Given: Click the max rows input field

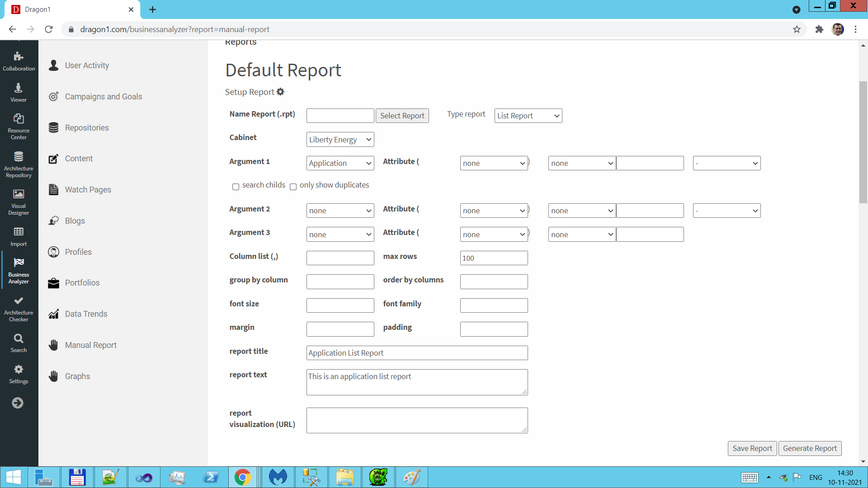Looking at the screenshot, I should click(x=494, y=258).
